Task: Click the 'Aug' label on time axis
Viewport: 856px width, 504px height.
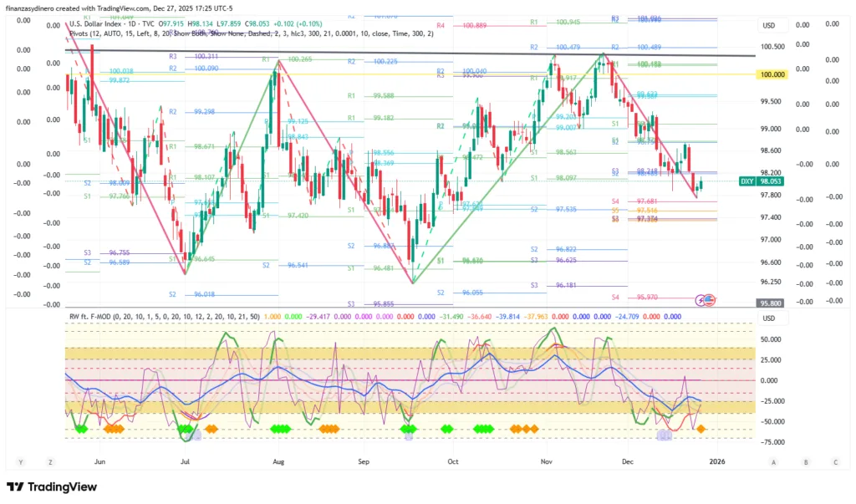Action: point(278,461)
